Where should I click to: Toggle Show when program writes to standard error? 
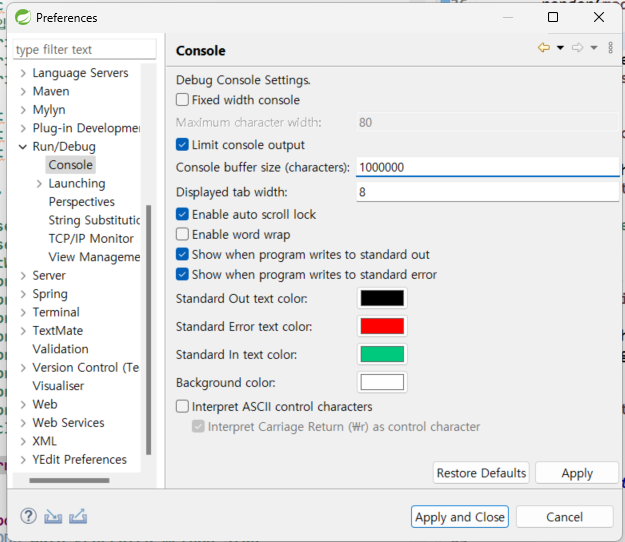(x=182, y=274)
